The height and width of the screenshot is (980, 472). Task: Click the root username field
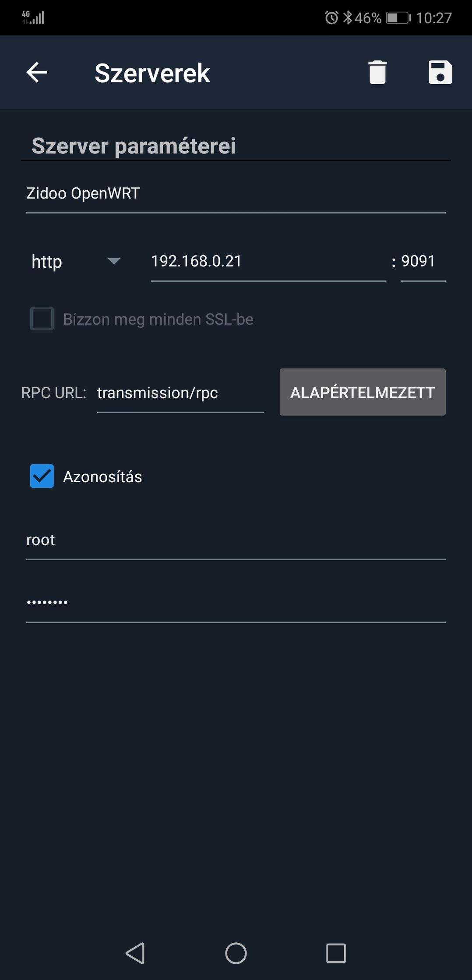click(236, 540)
